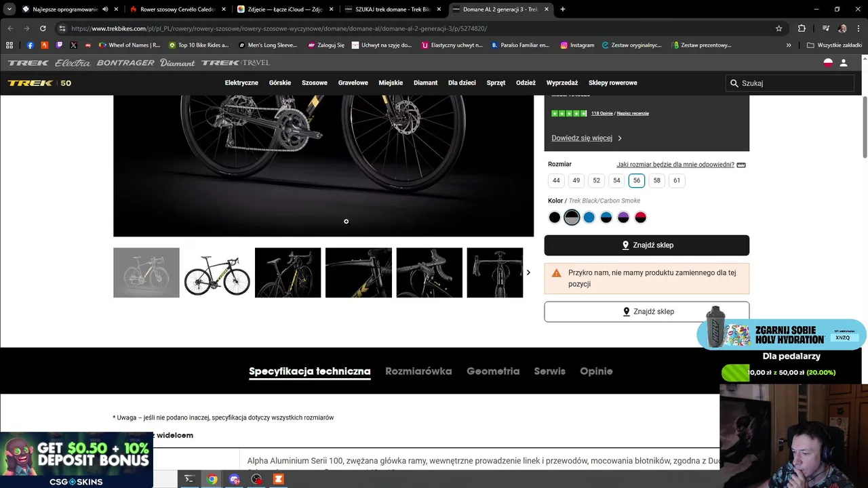868x488 pixels.
Task: Open the Gravelowe menu
Action: (353, 83)
